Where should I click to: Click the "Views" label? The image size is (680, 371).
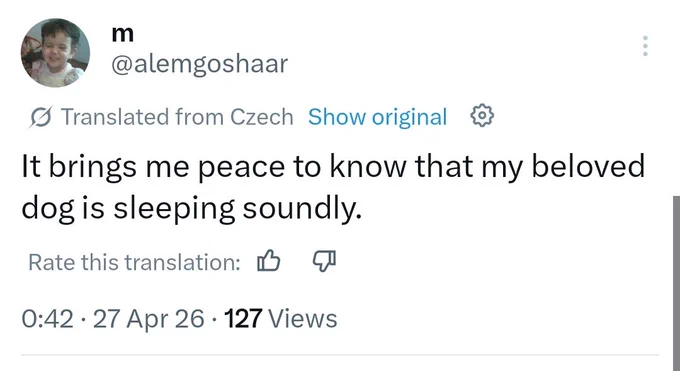303,318
